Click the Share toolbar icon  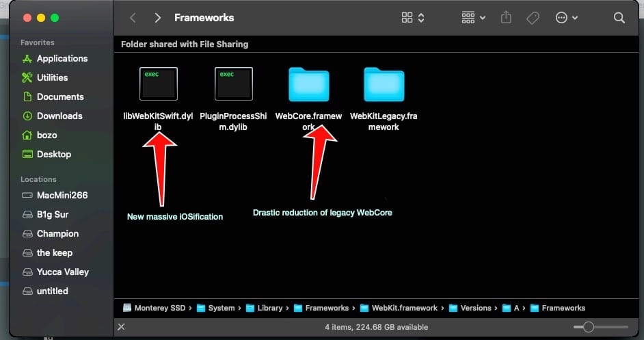coord(506,17)
